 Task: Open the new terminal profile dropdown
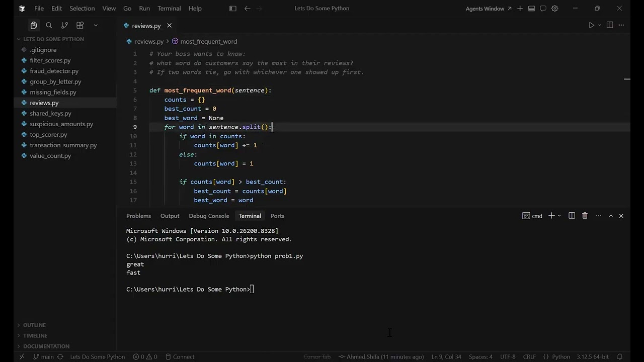tap(559, 216)
